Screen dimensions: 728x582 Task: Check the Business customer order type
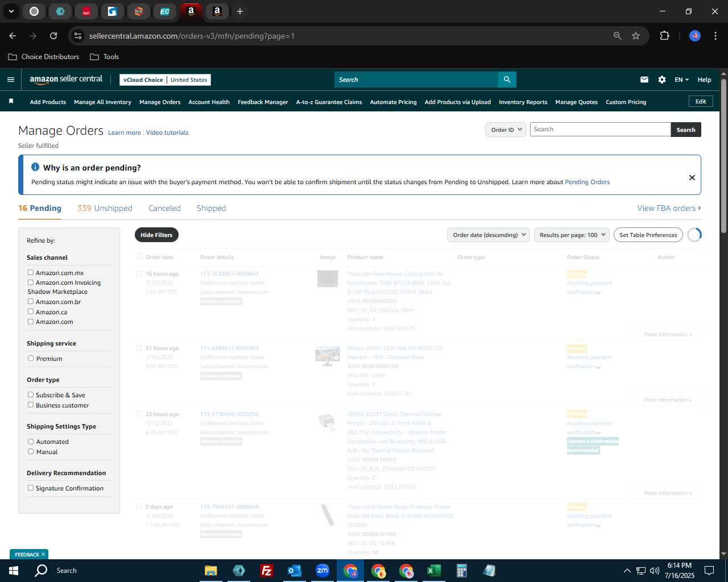click(x=31, y=405)
